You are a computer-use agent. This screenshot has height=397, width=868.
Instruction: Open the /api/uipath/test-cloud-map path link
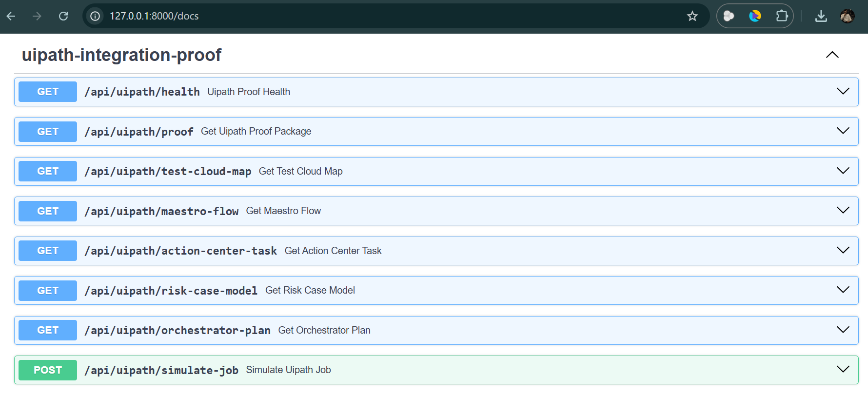168,171
